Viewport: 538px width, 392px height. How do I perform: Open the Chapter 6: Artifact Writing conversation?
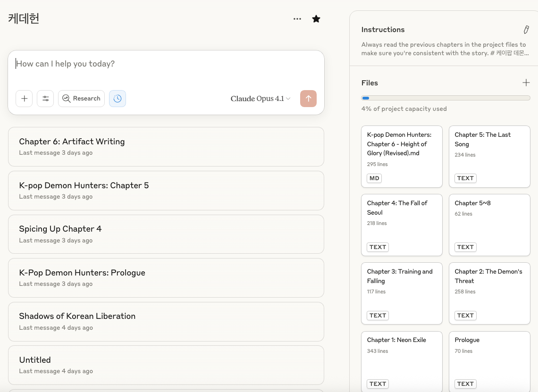coord(166,146)
